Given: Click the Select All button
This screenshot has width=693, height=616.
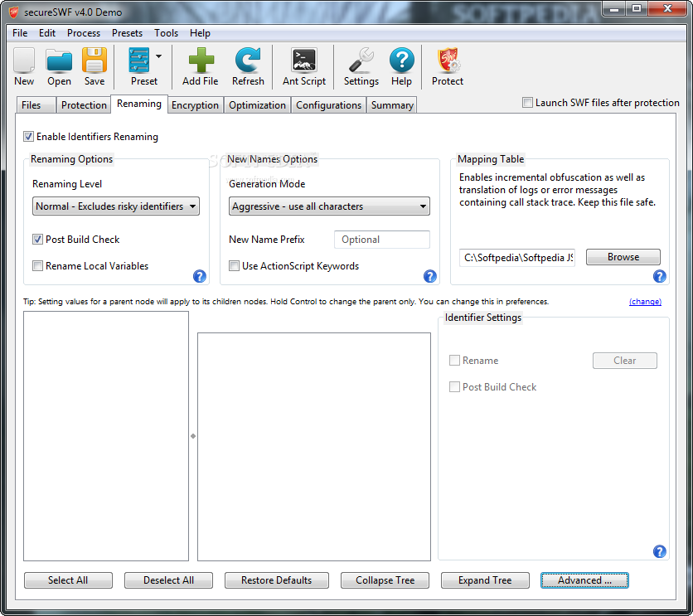Looking at the screenshot, I should [68, 580].
